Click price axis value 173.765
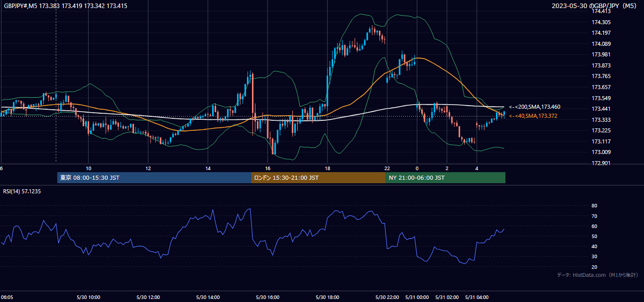This screenshot has width=644, height=302. pos(601,76)
